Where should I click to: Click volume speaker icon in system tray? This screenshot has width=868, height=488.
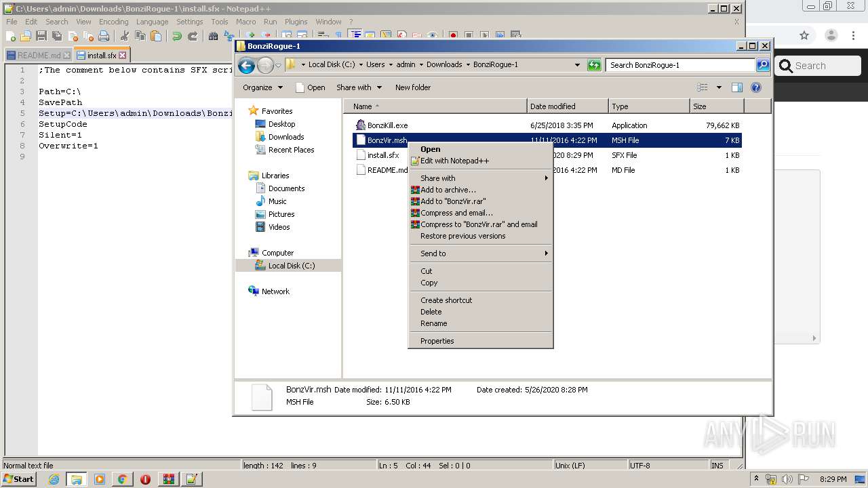pyautogui.click(x=787, y=479)
